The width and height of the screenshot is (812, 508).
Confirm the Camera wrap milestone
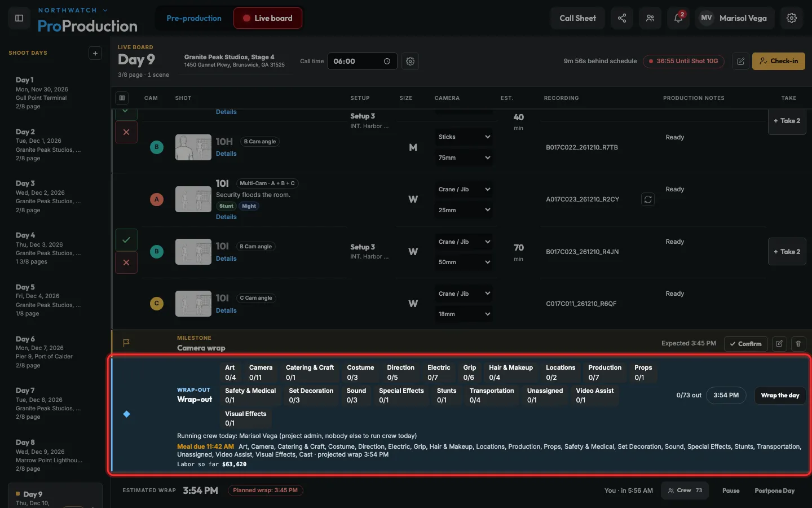[745, 343]
